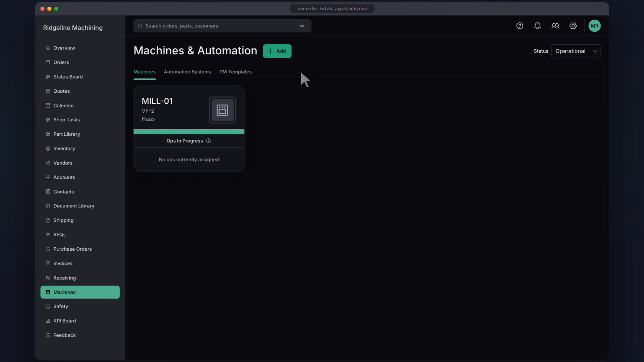Switch to the Machines tab

(x=145, y=72)
